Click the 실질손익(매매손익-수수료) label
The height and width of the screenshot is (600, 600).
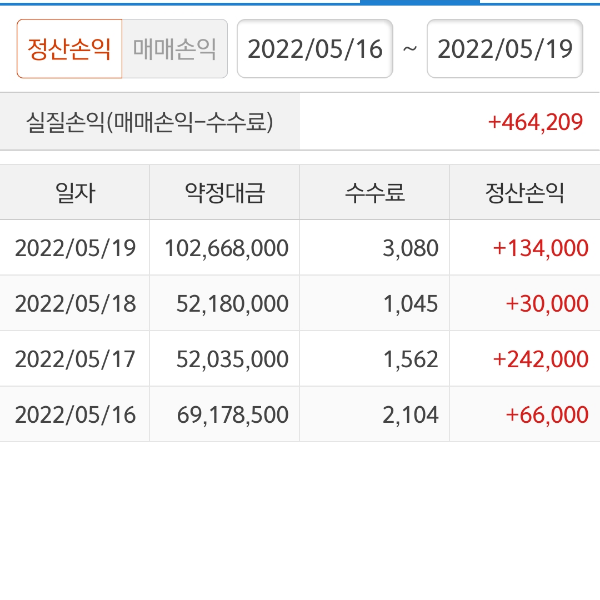point(150,122)
